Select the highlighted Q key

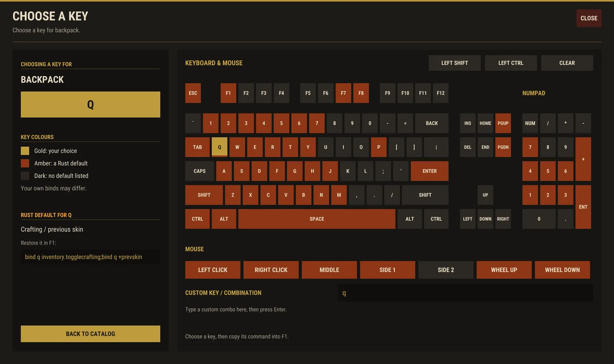219,147
